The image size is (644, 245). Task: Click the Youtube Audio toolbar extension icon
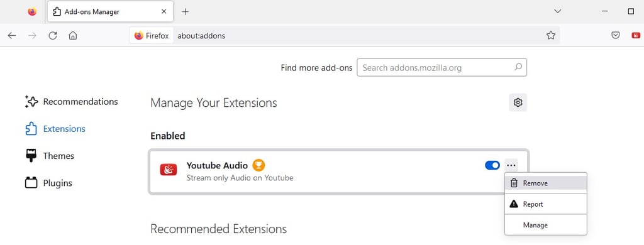[636, 36]
